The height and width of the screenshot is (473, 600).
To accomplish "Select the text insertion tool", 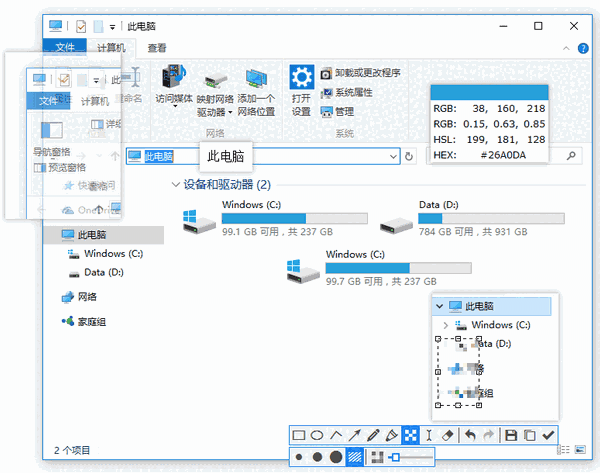I will (x=429, y=435).
